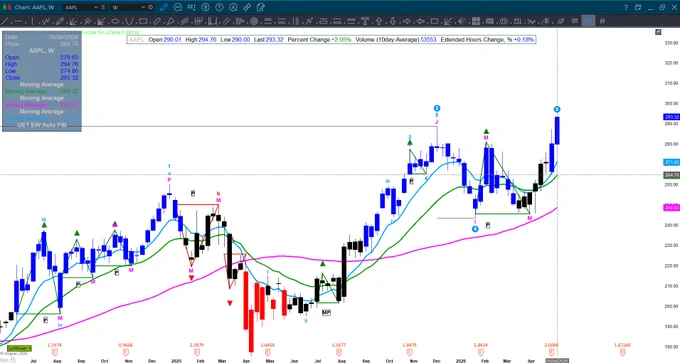This screenshot has height=363, width=680.
Task: Click the 'Chart: AAPL, W' window title
Action: [34, 7]
